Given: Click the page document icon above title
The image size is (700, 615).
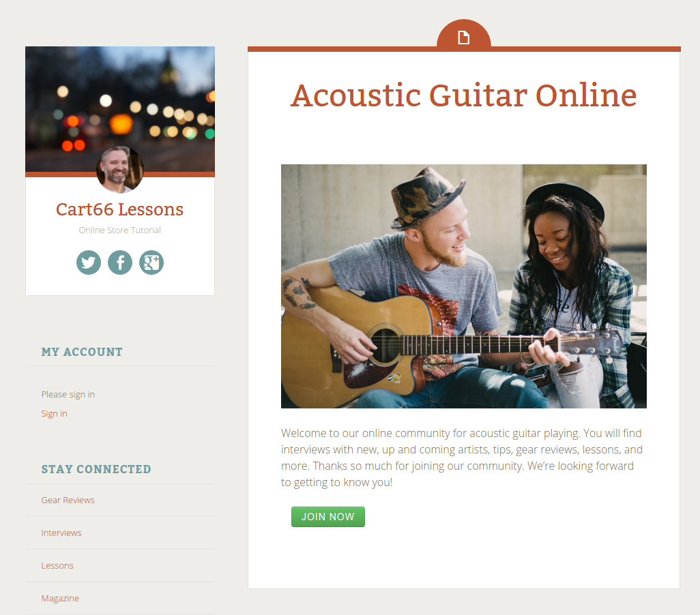Looking at the screenshot, I should point(464,37).
